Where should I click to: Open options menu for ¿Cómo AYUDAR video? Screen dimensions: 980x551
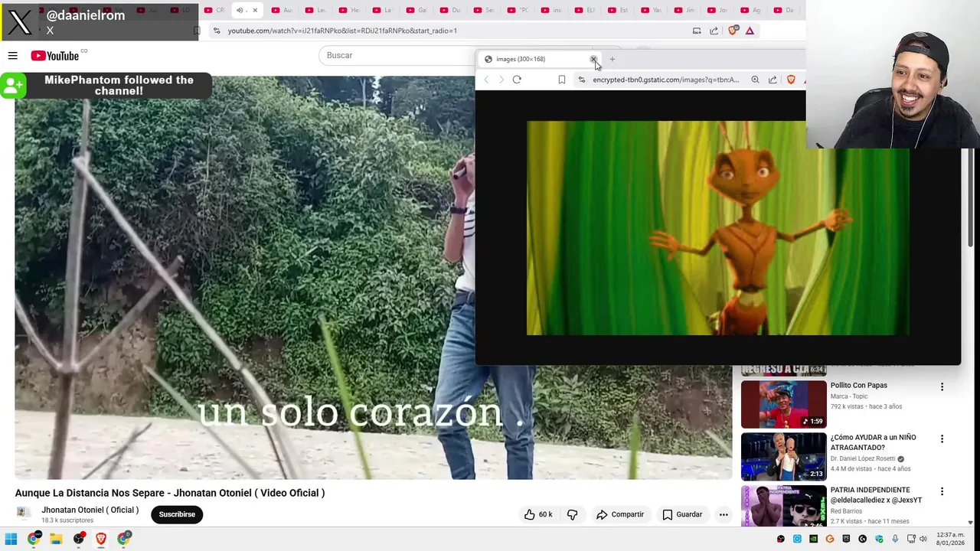pos(942,439)
